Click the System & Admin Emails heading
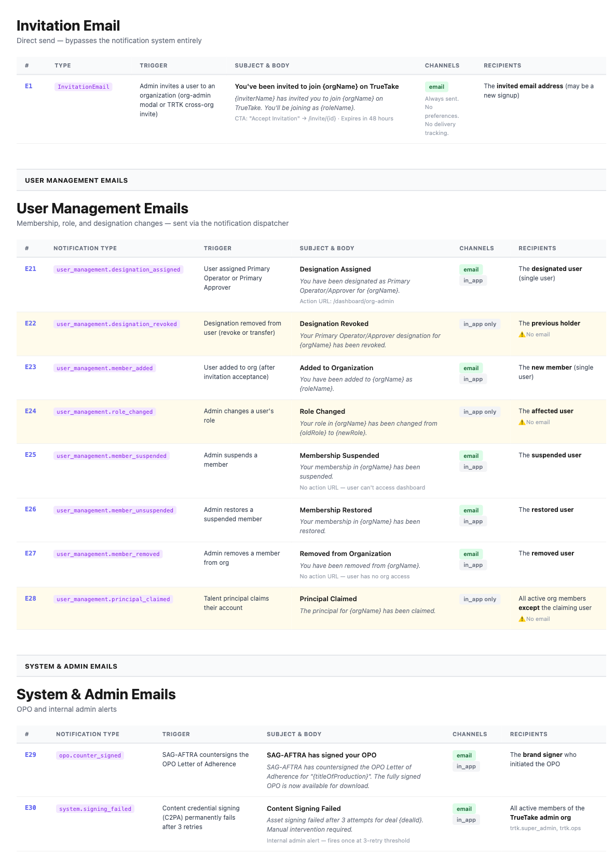615x868 pixels. tap(96, 694)
